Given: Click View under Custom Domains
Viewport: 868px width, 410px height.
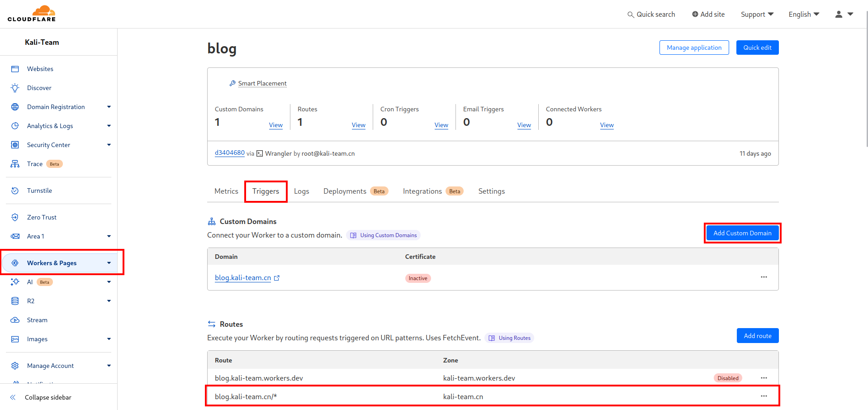Looking at the screenshot, I should click(275, 125).
